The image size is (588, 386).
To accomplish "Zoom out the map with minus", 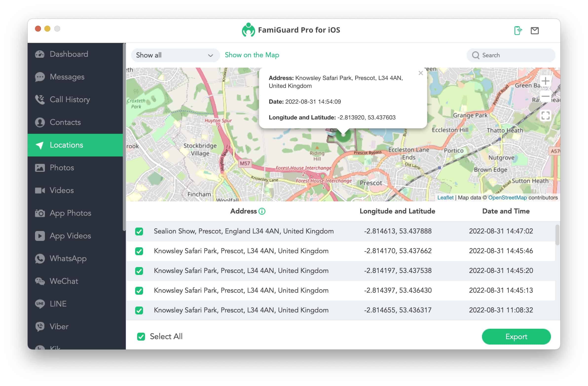I will point(545,96).
